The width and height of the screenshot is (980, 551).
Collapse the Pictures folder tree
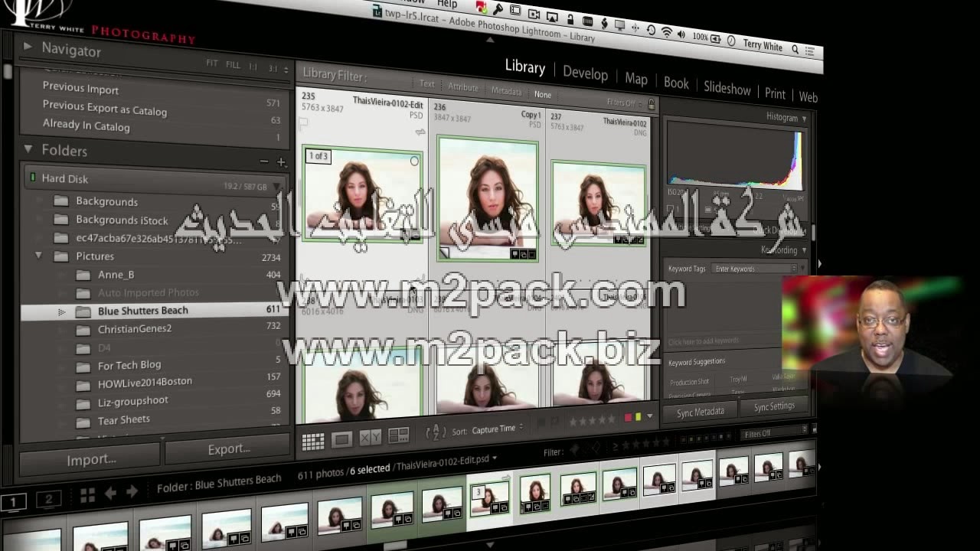pyautogui.click(x=38, y=255)
